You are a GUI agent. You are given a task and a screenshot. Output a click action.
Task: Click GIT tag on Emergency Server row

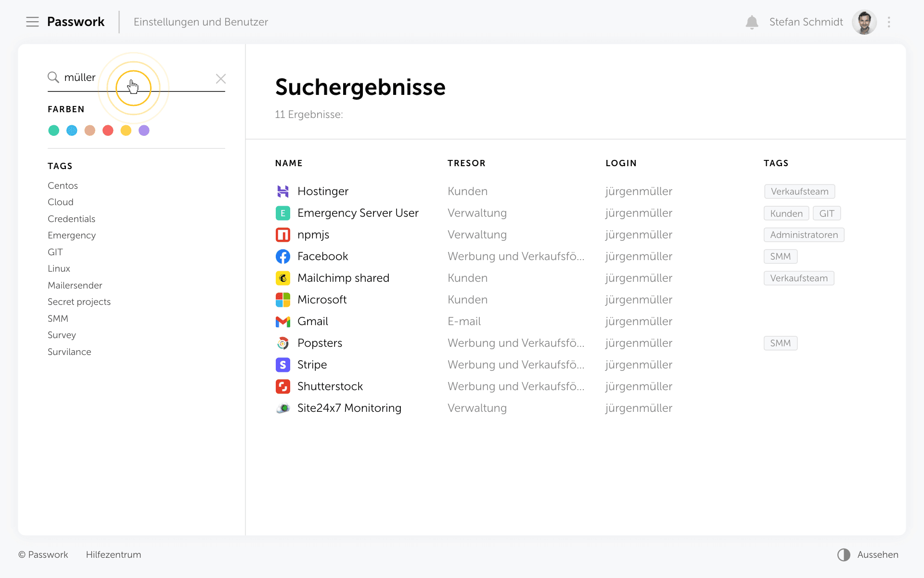point(827,213)
